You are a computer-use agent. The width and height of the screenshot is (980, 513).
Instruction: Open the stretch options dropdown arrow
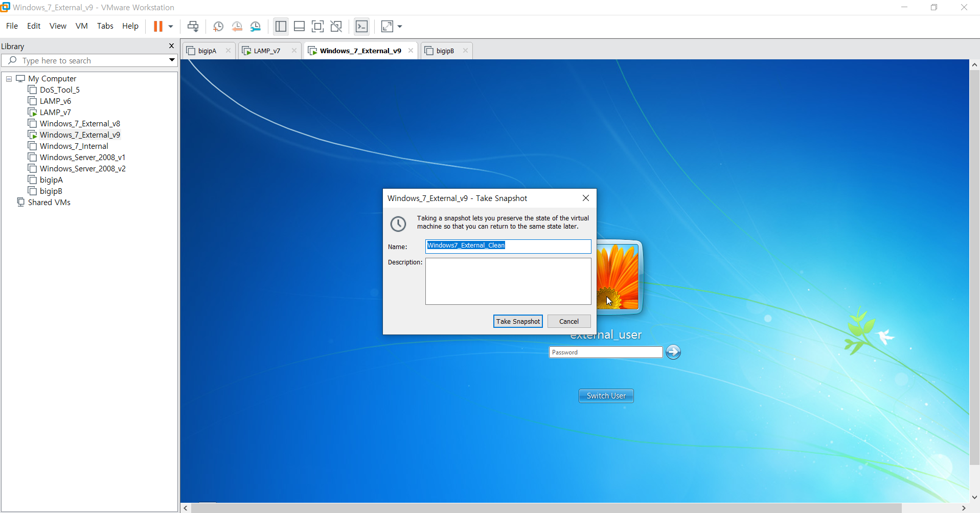click(x=400, y=26)
